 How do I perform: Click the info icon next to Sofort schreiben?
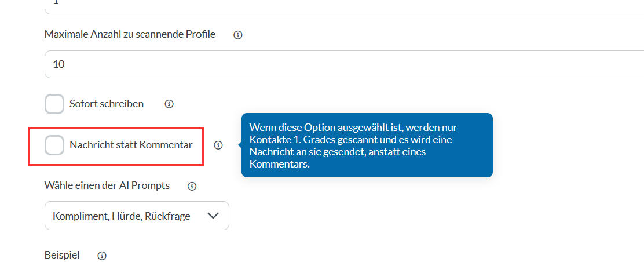[169, 104]
